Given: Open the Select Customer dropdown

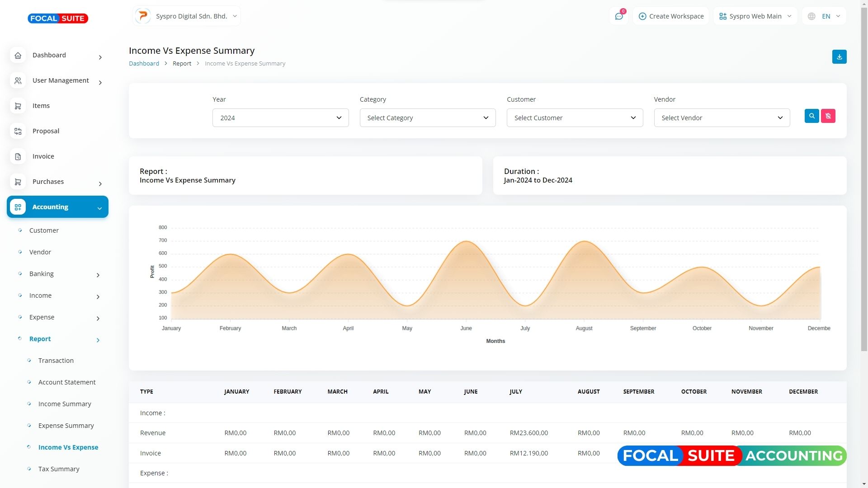Looking at the screenshot, I should 575,118.
